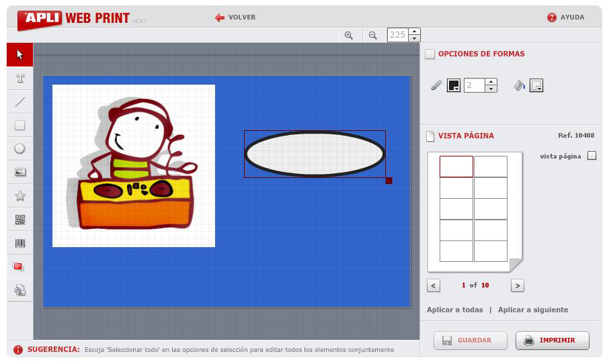The image size is (607, 364).
Task: Open the AYUDA help link
Action: coord(572,17)
